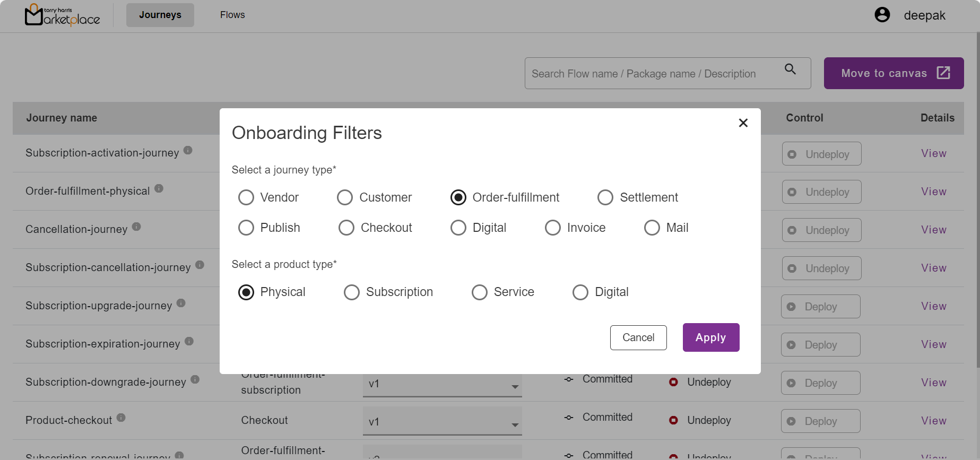The image size is (980, 460).
Task: Click info icon next to Product-checkout
Action: (x=121, y=418)
